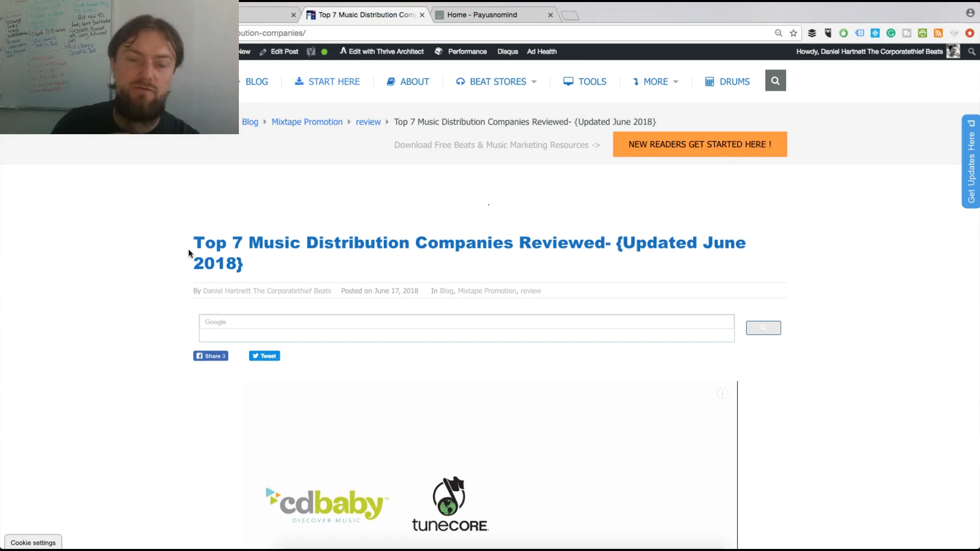Click the search icon on navbar
Screen dimensions: 980x551
click(775, 81)
